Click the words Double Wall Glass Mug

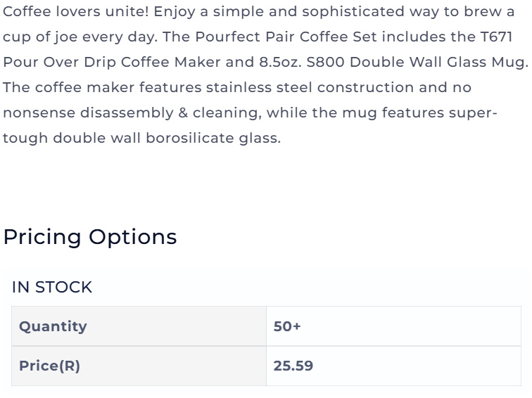click(439, 63)
